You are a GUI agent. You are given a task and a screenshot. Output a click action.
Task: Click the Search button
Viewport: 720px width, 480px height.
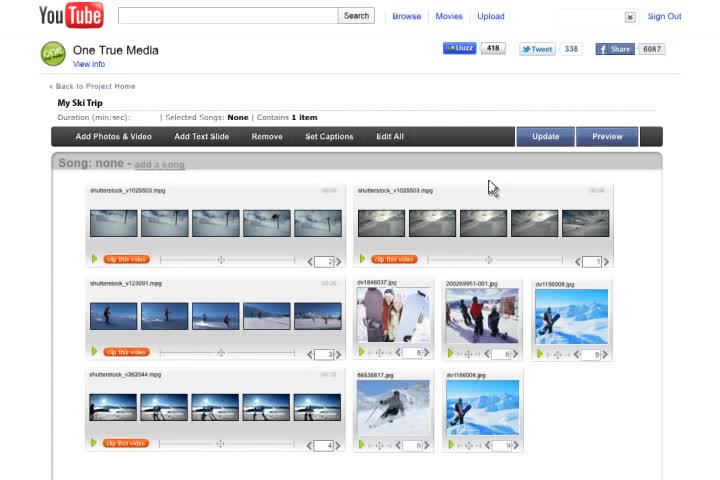[x=356, y=16]
